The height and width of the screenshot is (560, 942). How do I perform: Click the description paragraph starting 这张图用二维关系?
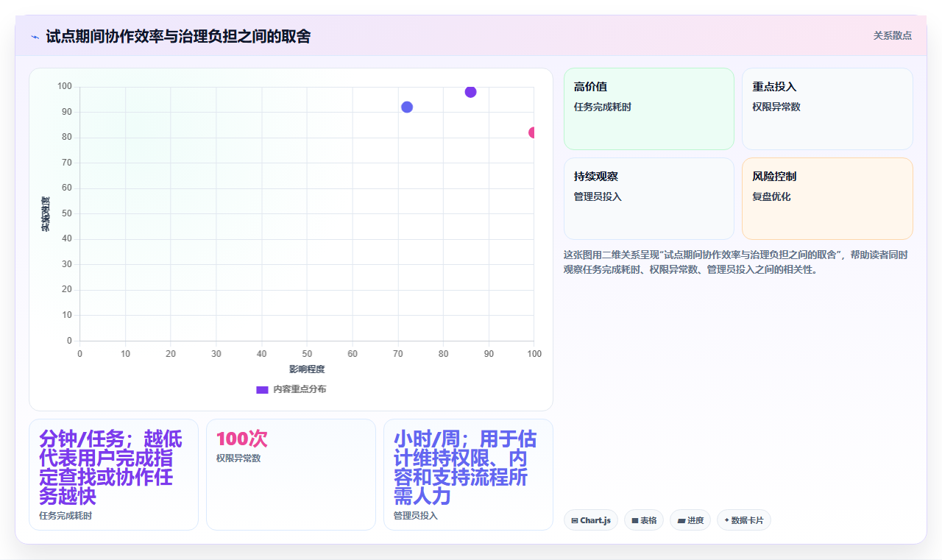coord(736,262)
